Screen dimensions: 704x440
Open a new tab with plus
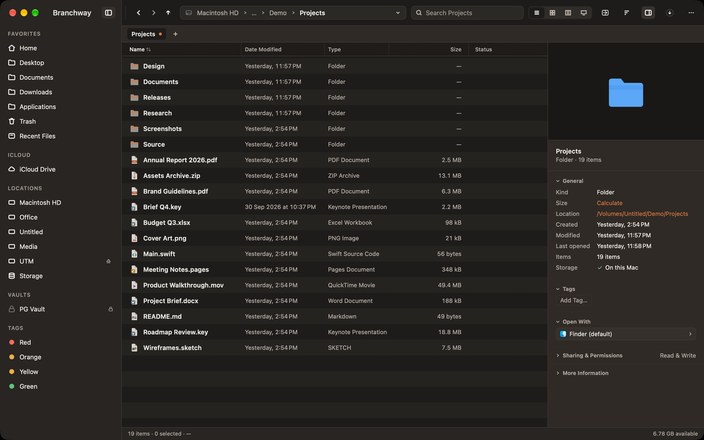[x=176, y=34]
